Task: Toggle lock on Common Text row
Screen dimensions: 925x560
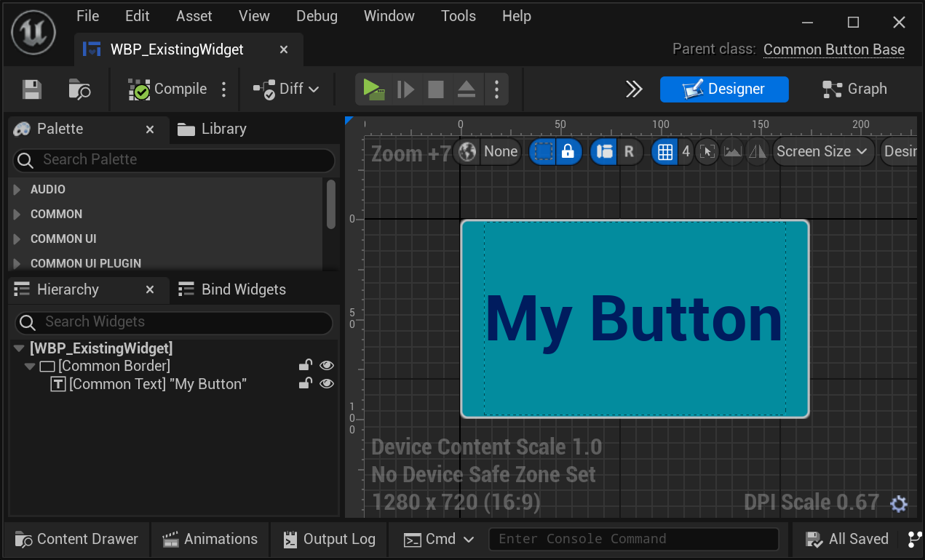Action: [306, 383]
